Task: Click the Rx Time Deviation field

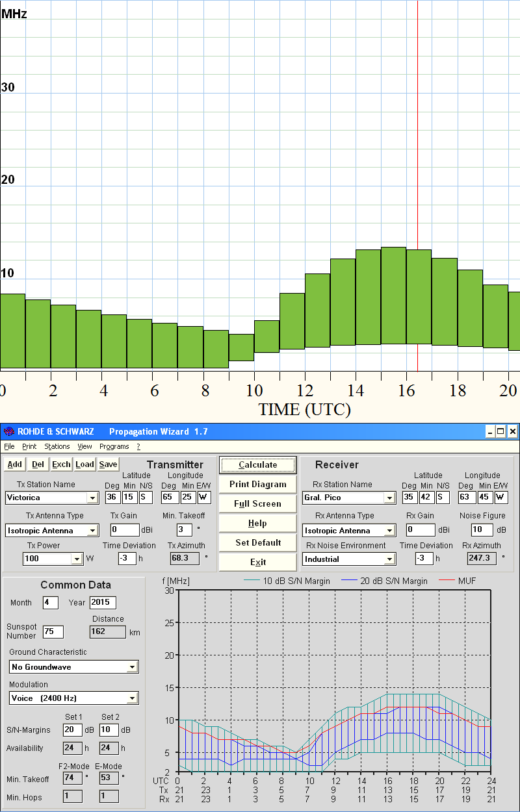Action: (x=424, y=558)
